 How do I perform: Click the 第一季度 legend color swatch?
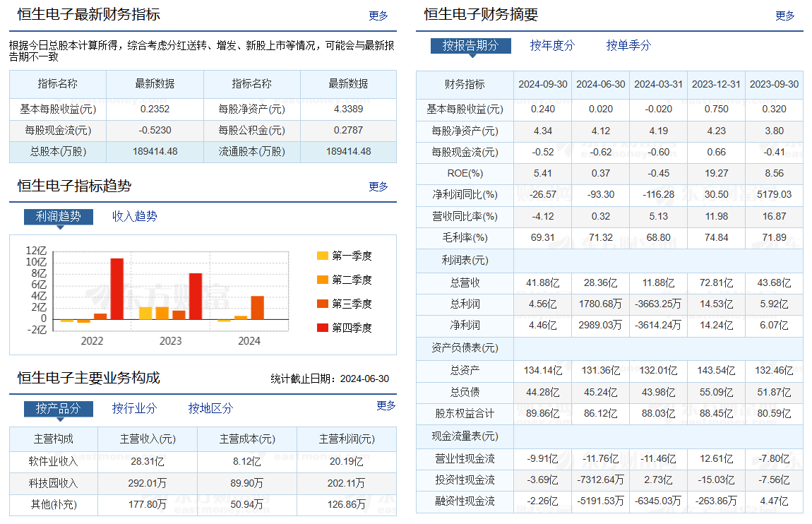coord(323,256)
